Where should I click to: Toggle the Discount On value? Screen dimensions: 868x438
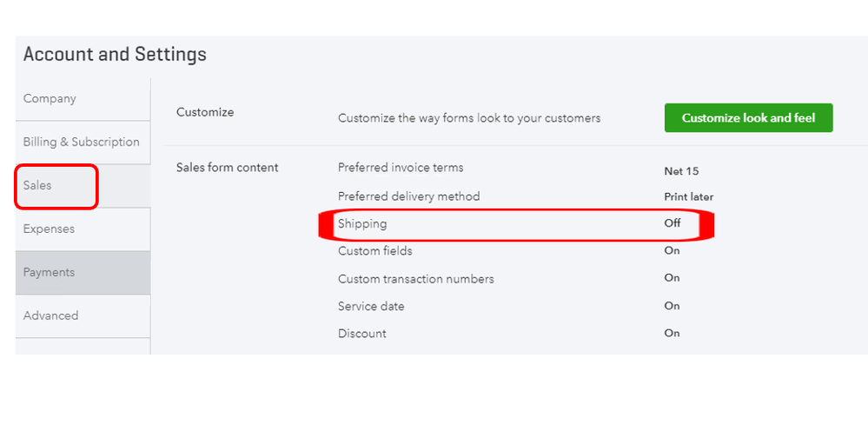(x=673, y=334)
